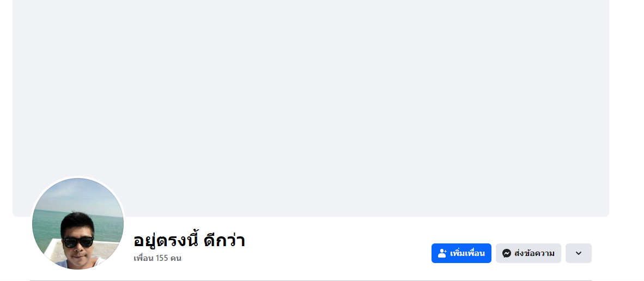Expand the more options chevron dropdown
Viewport: 644px width, 281px height.
(579, 253)
